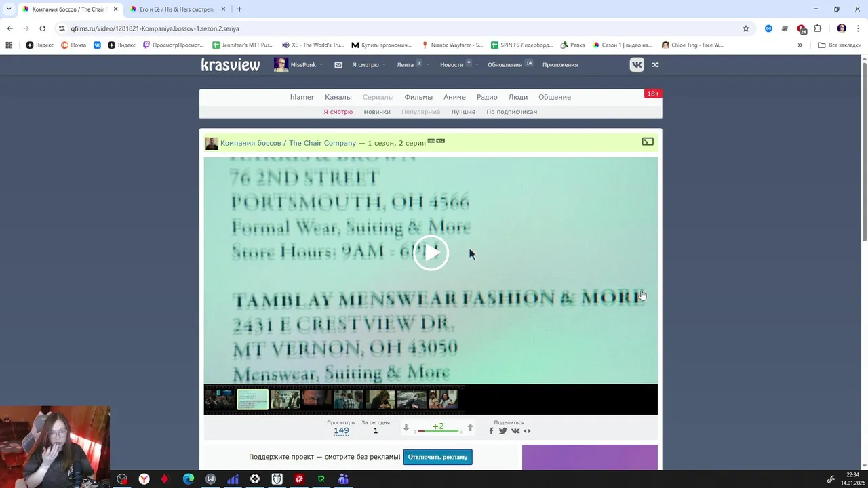The width and height of the screenshot is (868, 488).
Task: Open new browser tab with plus
Action: tap(239, 9)
